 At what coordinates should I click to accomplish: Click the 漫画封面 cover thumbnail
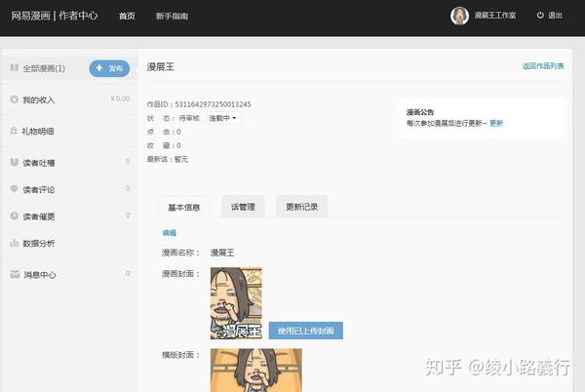[236, 303]
